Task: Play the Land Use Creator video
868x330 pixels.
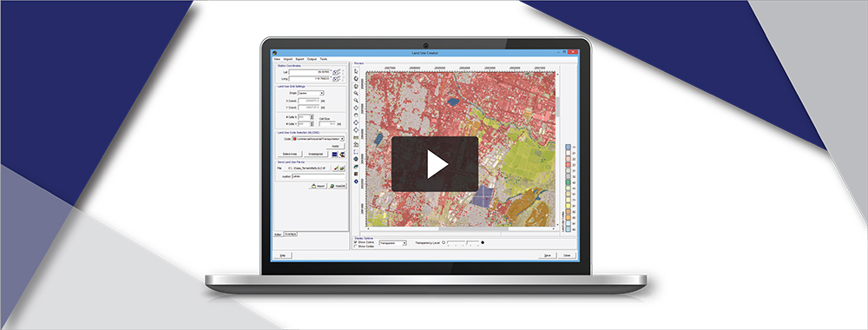Action: pos(435,164)
